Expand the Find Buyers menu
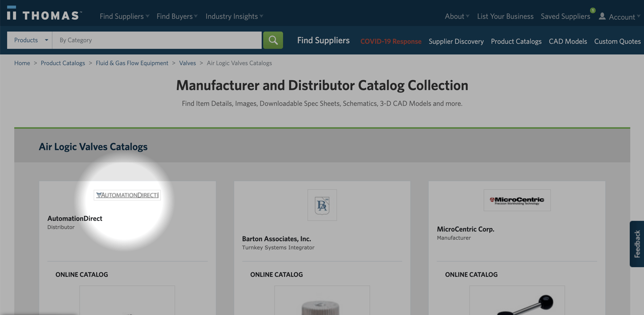The image size is (644, 315). [x=177, y=16]
